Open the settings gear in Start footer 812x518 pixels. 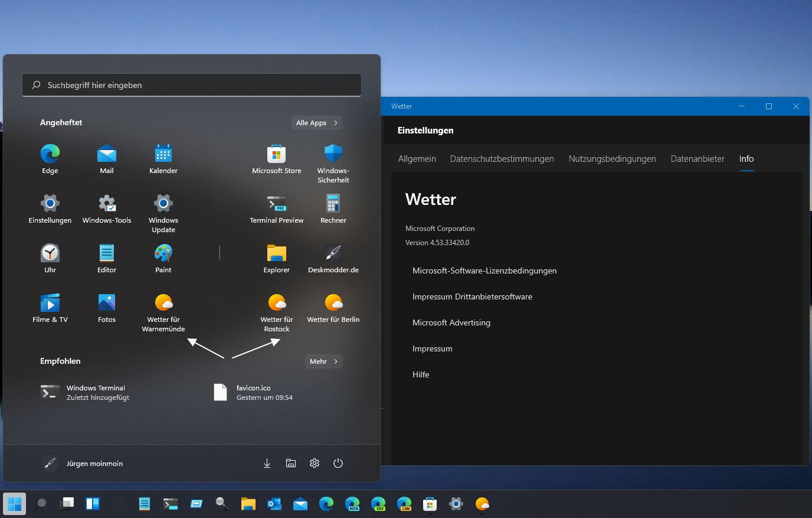[315, 463]
